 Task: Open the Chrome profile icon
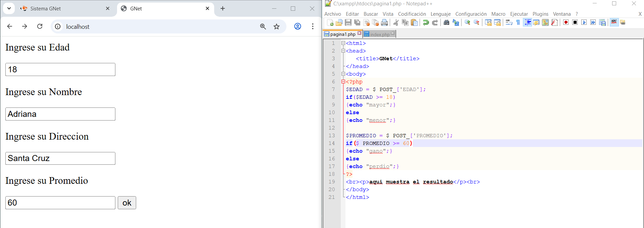click(298, 26)
